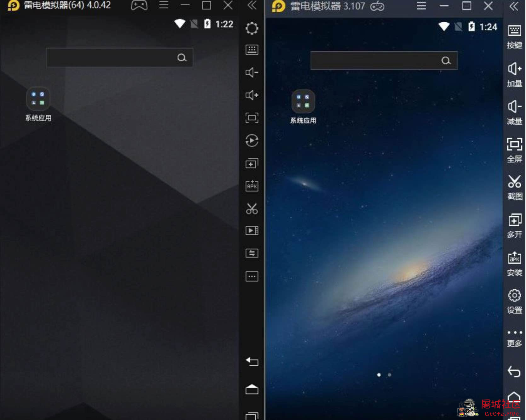Open keyboard mapping in left emulator sidebar
This screenshot has width=526, height=420.
(x=252, y=50)
